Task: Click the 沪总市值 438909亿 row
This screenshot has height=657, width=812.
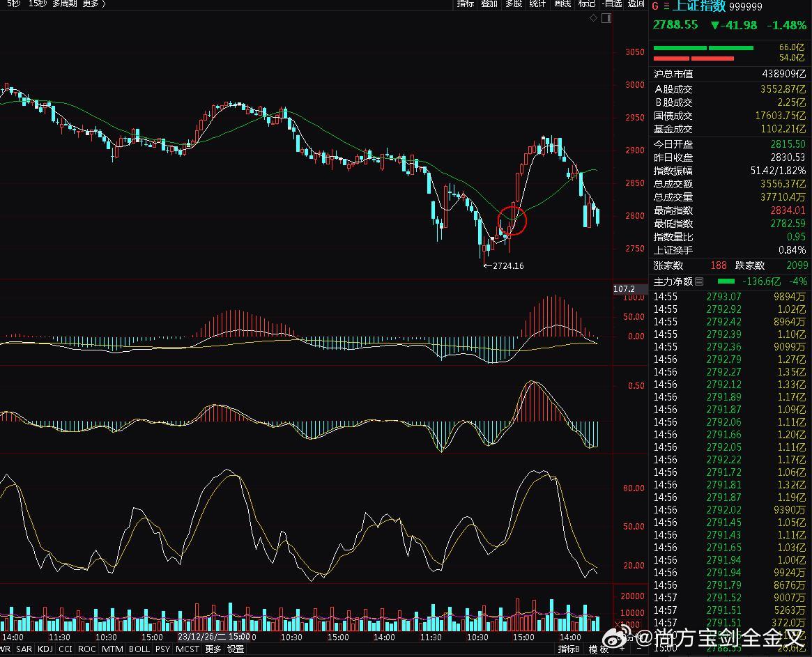Action: pyautogui.click(x=730, y=74)
